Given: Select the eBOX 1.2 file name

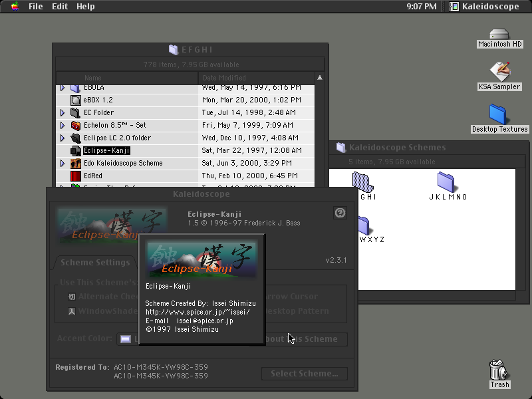Looking at the screenshot, I should pyautogui.click(x=98, y=100).
